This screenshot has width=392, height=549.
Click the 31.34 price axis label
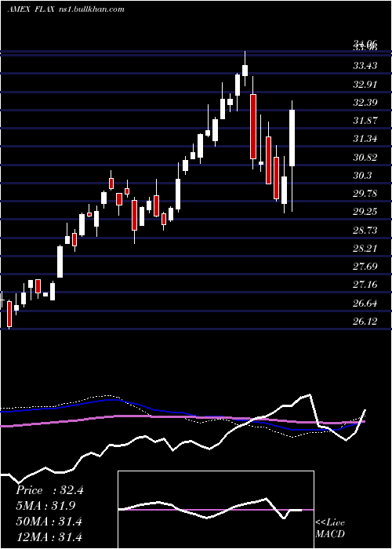coord(365,139)
